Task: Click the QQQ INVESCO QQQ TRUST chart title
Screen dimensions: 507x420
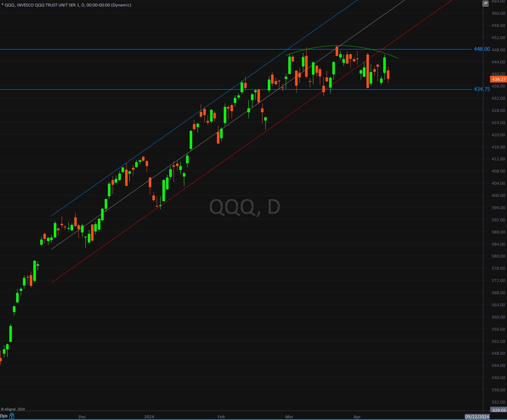Action: point(67,5)
